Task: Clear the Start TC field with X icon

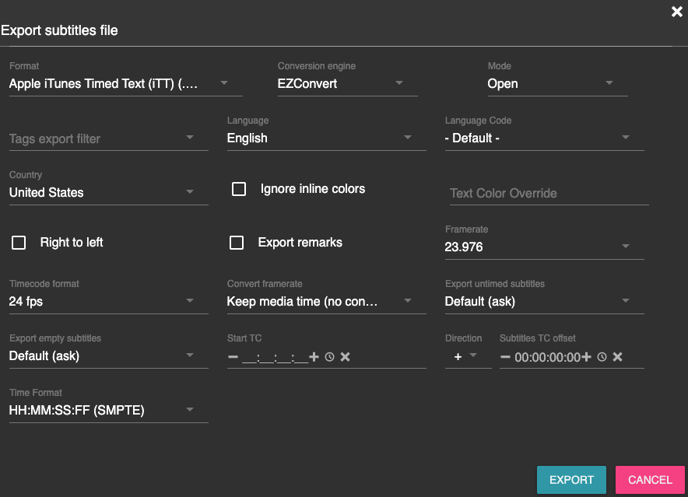Action: coord(345,357)
